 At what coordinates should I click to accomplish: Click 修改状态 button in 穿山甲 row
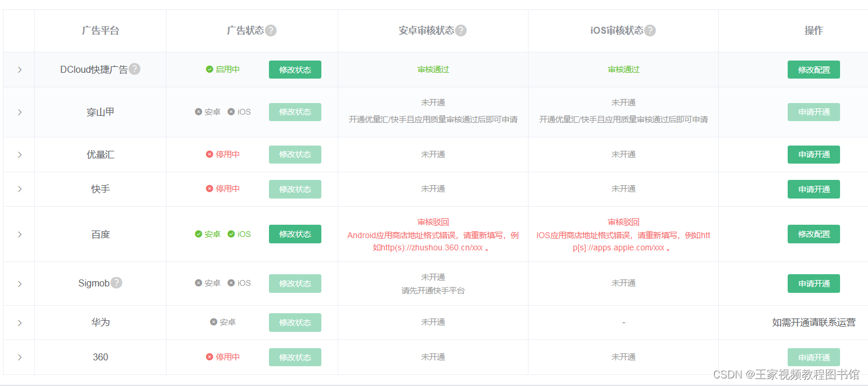pos(295,112)
